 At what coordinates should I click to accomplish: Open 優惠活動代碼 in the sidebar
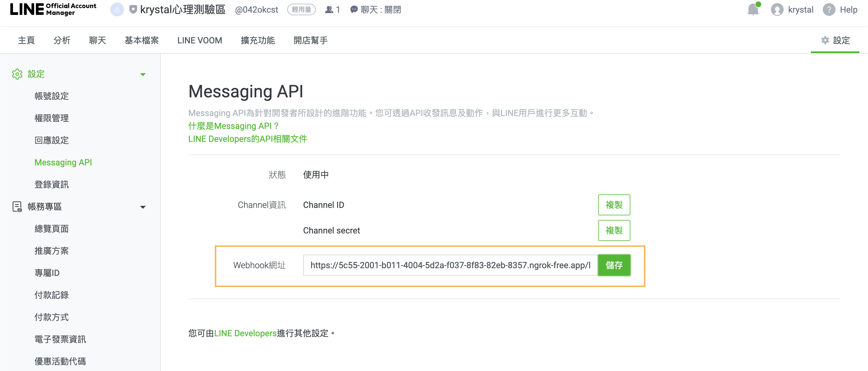60,361
